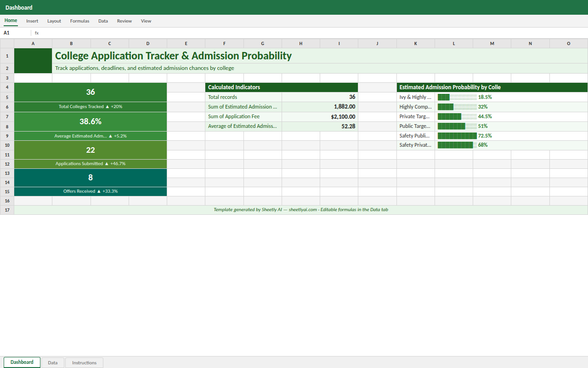Open the View menu

pyautogui.click(x=146, y=21)
